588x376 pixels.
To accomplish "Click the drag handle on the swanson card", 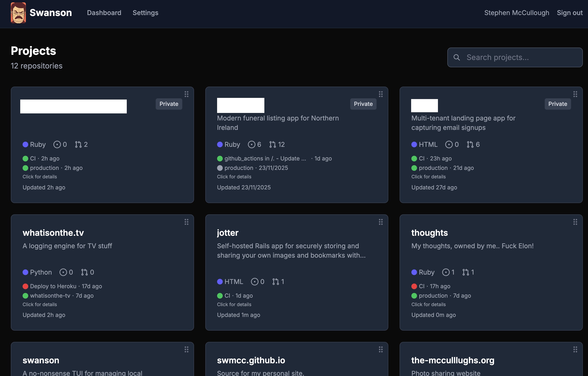I will tap(187, 350).
